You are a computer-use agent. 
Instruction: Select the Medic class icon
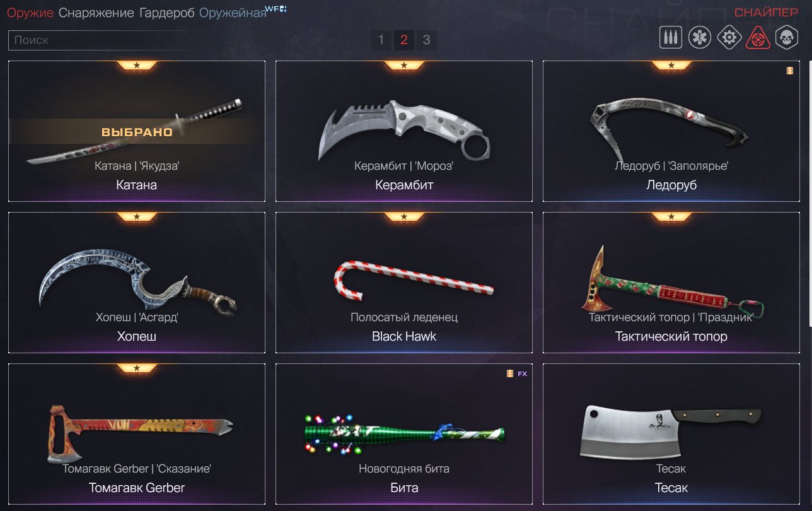[700, 37]
